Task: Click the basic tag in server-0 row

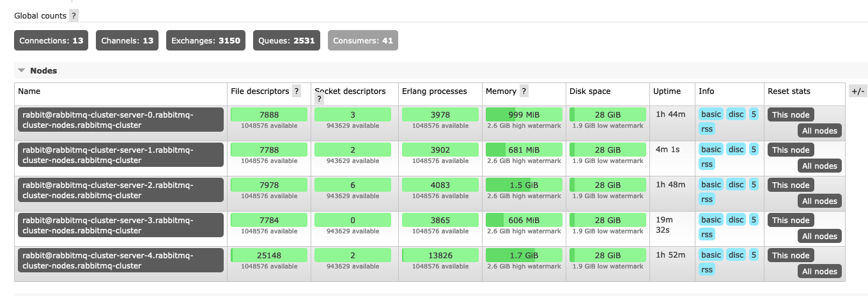Action: point(711,114)
